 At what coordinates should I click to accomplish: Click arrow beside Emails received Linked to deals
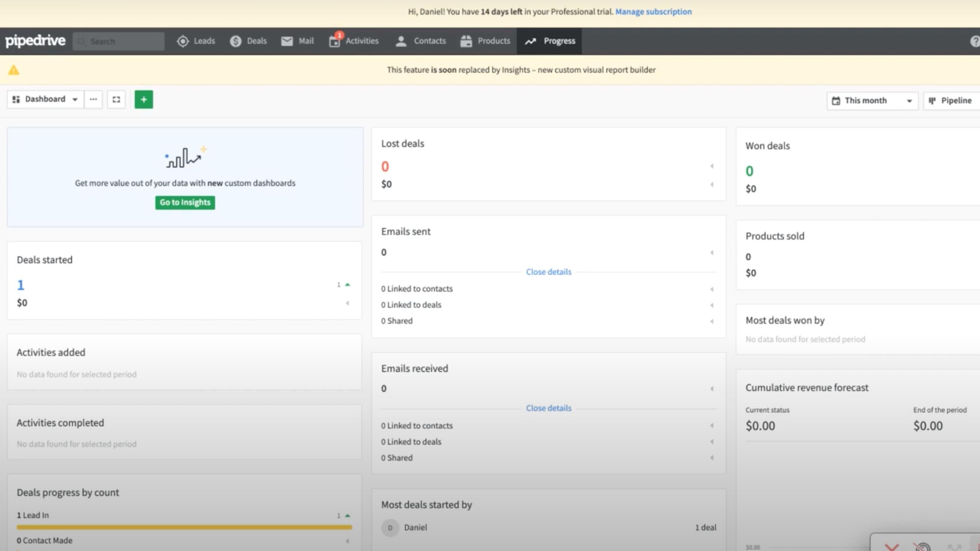point(712,442)
